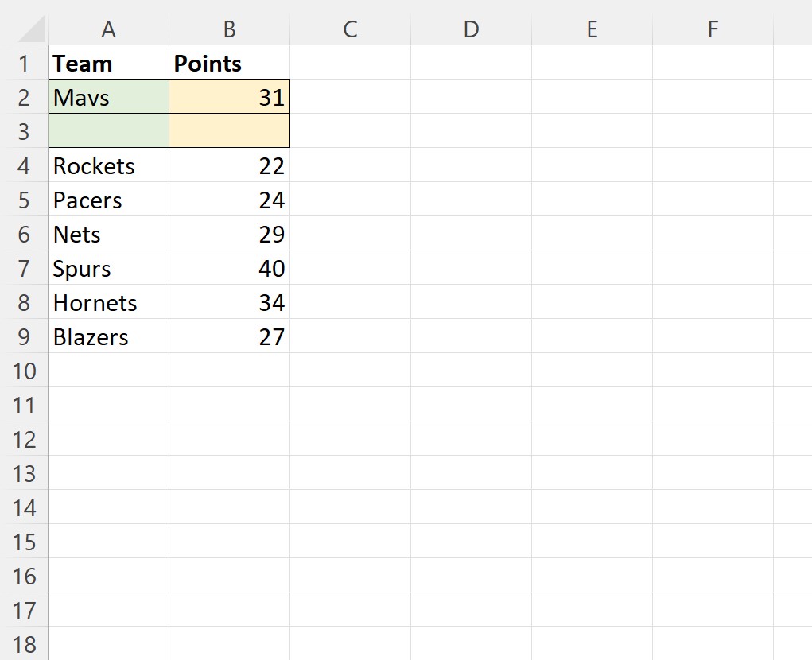Select the Blazers points value 27
The height and width of the screenshot is (660, 812).
coord(229,336)
